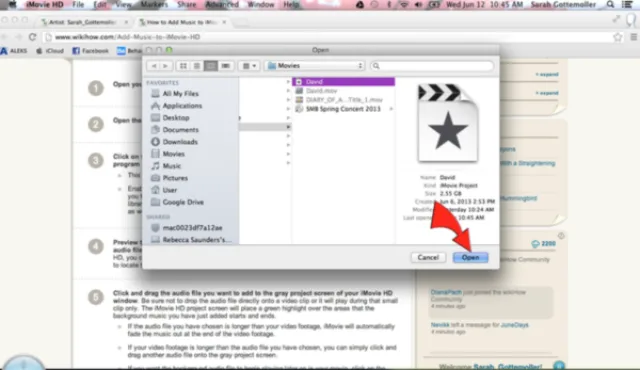Go back with the left arrow button
The width and height of the screenshot is (640, 370).
(x=154, y=66)
